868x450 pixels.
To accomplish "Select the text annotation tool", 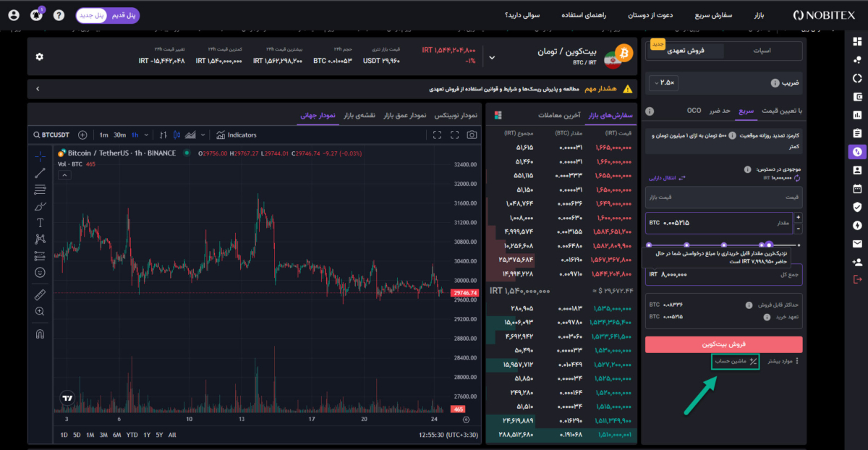I will (40, 222).
